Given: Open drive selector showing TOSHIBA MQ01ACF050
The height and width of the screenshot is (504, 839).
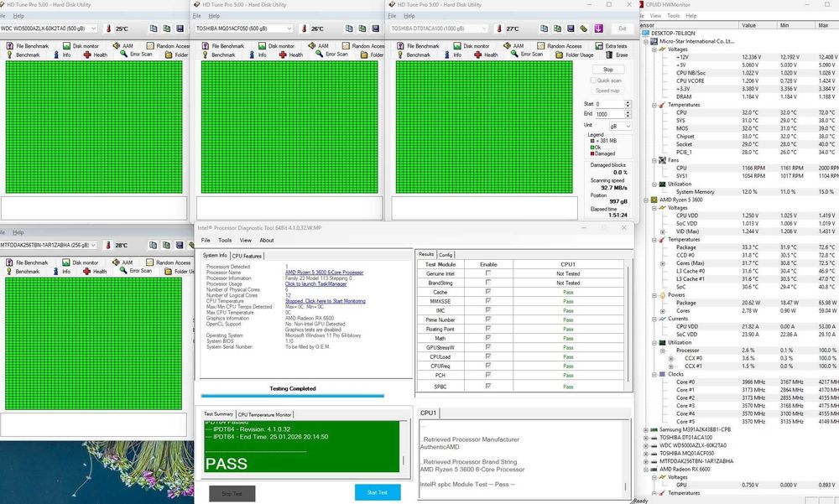Looking at the screenshot, I should [x=243, y=28].
